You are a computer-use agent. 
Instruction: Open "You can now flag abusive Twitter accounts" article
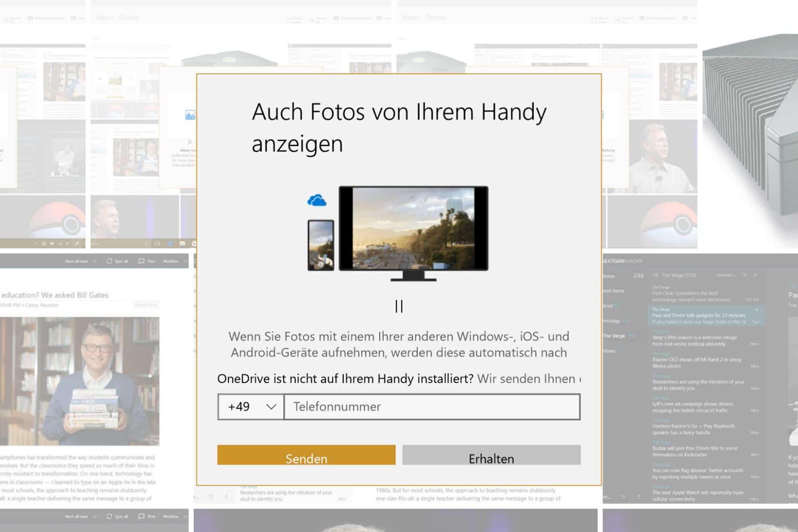click(x=707, y=471)
